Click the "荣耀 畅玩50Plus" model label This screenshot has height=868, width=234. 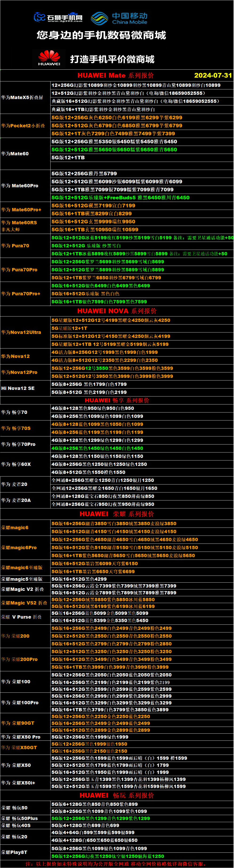click(x=20, y=818)
